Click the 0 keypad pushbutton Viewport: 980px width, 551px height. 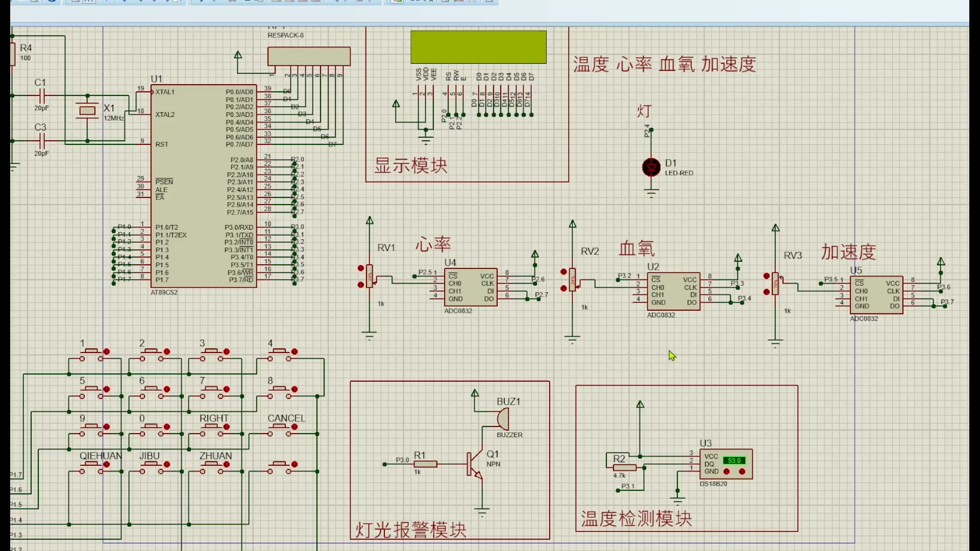[x=152, y=430]
